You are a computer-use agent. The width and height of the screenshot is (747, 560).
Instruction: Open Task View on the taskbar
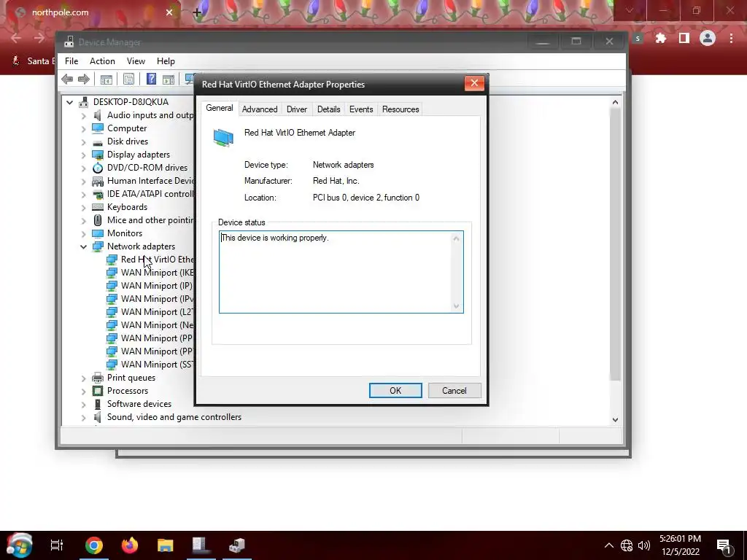pyautogui.click(x=57, y=545)
